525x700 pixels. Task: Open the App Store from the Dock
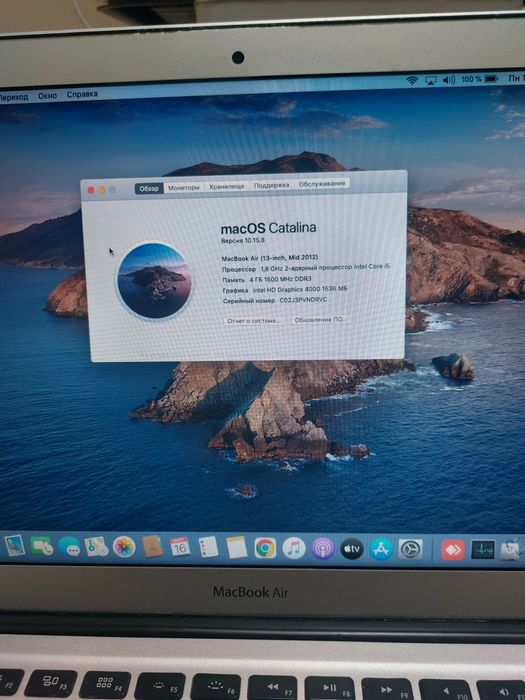click(x=381, y=549)
